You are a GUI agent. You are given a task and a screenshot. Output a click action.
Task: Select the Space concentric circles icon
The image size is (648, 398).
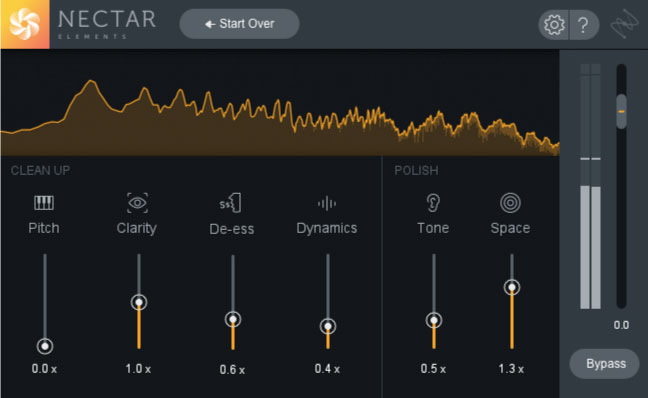pyautogui.click(x=510, y=203)
